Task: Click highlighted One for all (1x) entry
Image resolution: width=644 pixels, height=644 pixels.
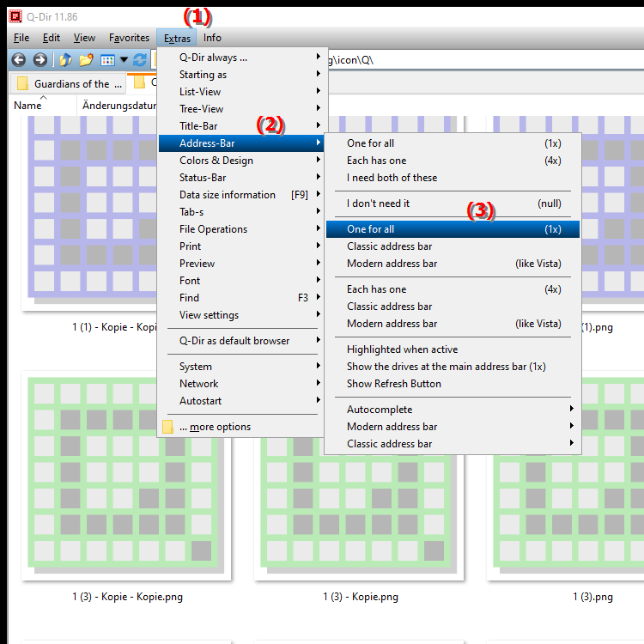Action: pyautogui.click(x=453, y=229)
